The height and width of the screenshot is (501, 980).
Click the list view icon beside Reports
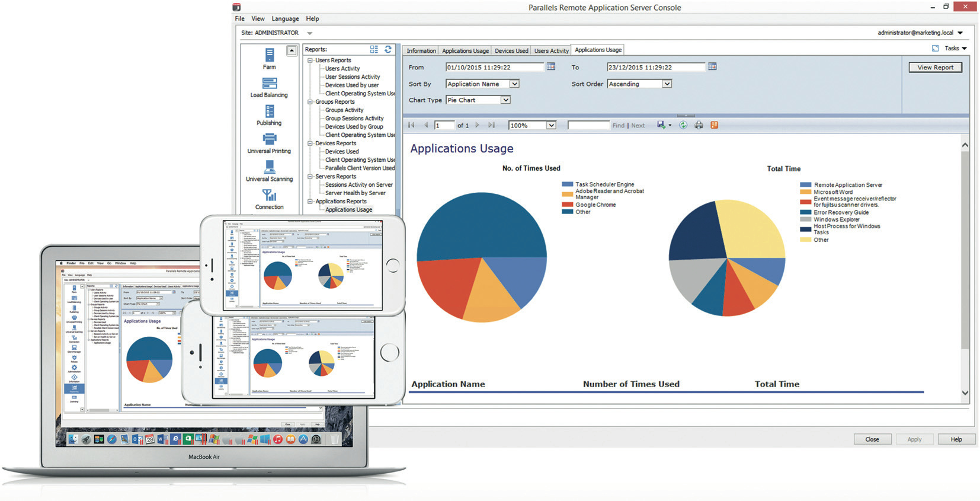pos(374,49)
